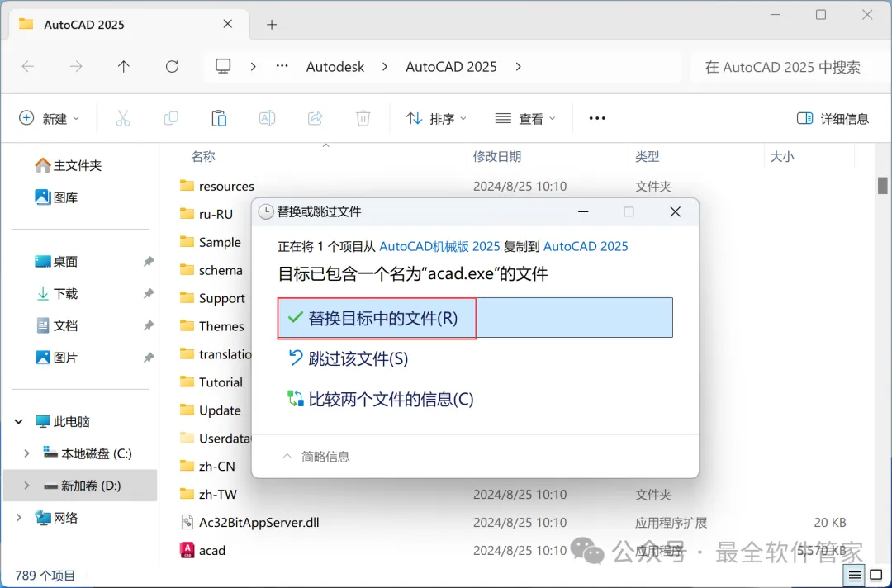Click the AutoCAD机械版 2025 source link
The image size is (892, 588).
[439, 246]
